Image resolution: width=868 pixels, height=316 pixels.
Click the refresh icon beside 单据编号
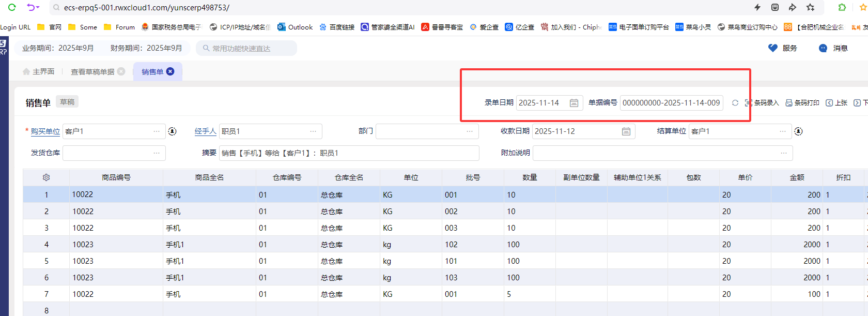735,103
